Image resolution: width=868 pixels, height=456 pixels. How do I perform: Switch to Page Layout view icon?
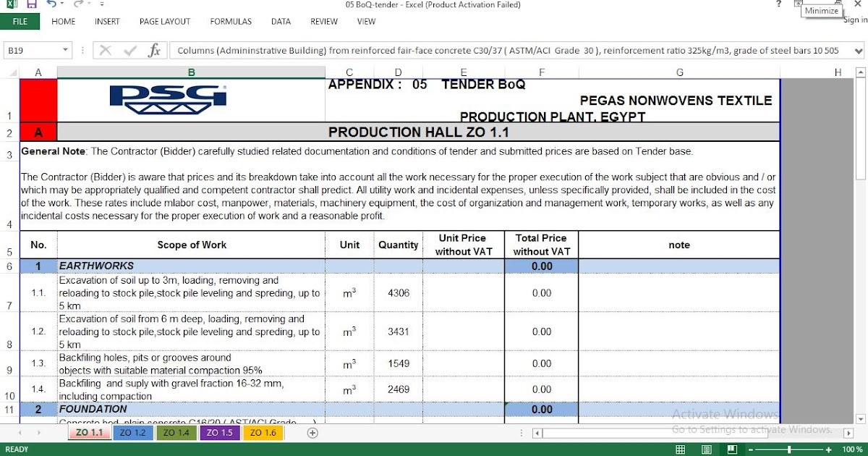[x=707, y=449]
